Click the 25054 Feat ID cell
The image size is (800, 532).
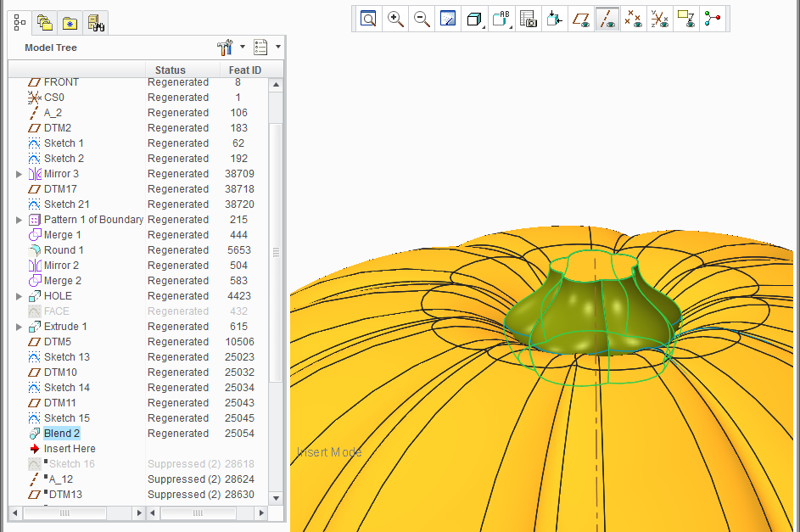point(239,434)
